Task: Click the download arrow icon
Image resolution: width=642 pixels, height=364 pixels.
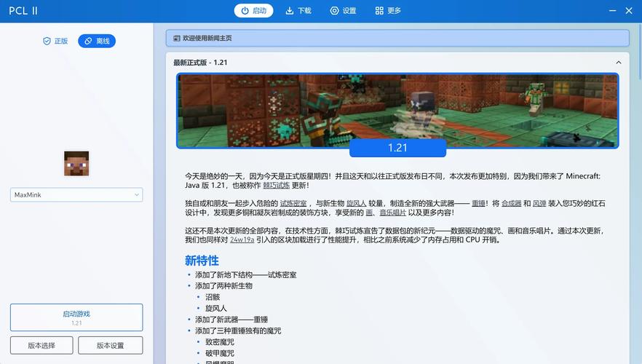Action: [x=290, y=11]
